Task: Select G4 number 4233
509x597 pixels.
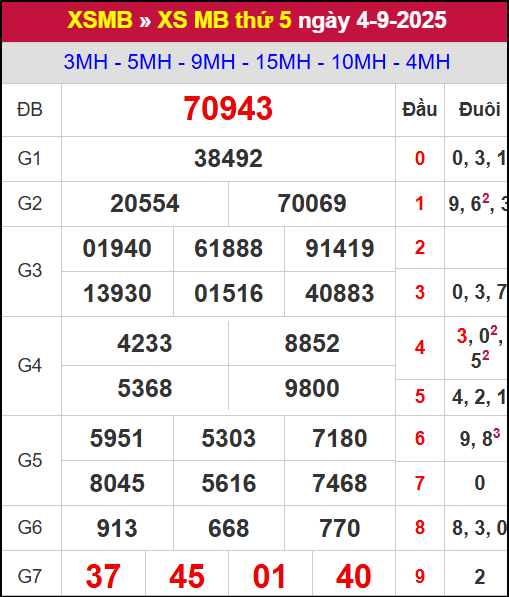Action: point(145,343)
